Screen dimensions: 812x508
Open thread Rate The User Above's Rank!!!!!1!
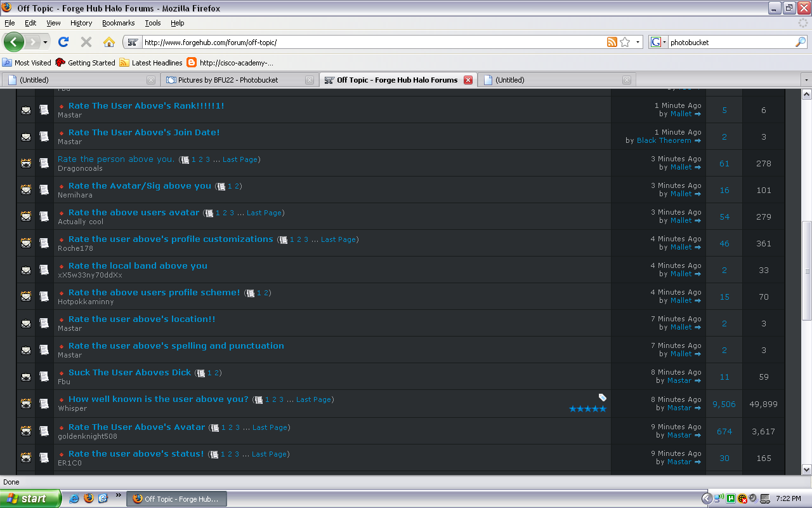point(146,105)
